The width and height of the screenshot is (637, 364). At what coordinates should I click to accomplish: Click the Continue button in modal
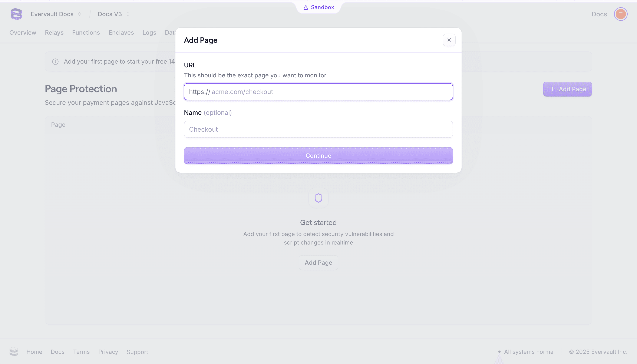click(x=318, y=155)
